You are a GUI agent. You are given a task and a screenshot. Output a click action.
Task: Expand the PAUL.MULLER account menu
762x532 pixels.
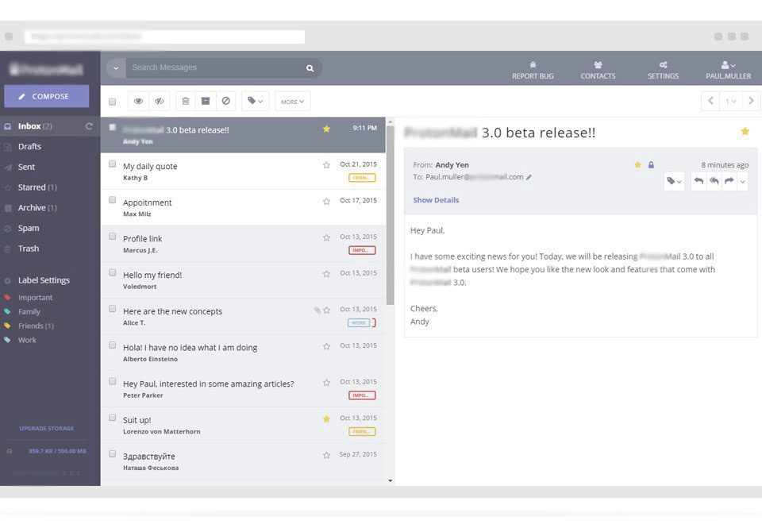click(x=729, y=71)
